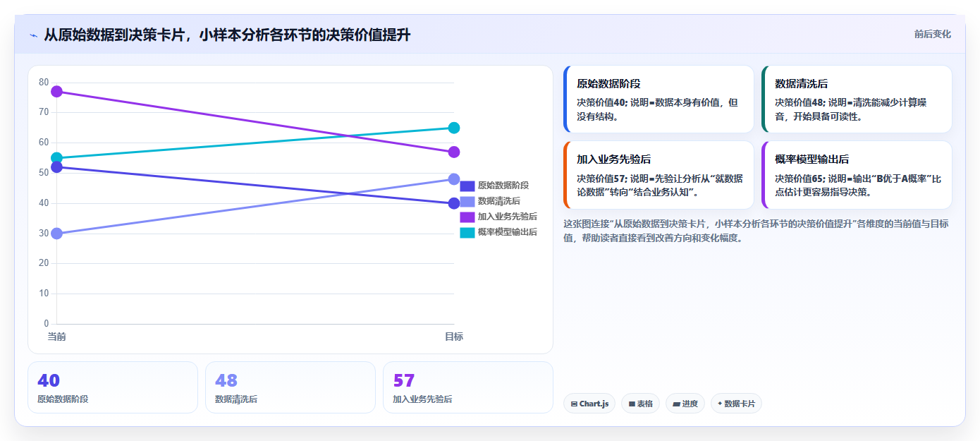
Task: Click the dark blue point at 当前 52
Action: click(57, 167)
